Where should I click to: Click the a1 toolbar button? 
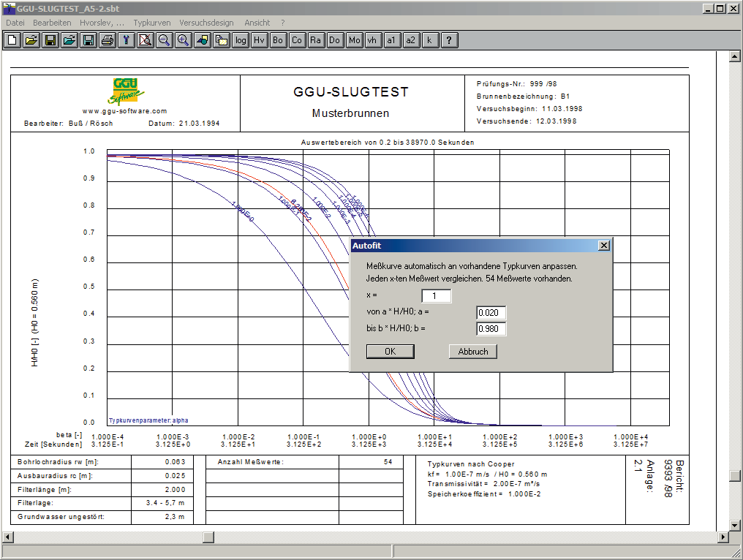pos(391,40)
